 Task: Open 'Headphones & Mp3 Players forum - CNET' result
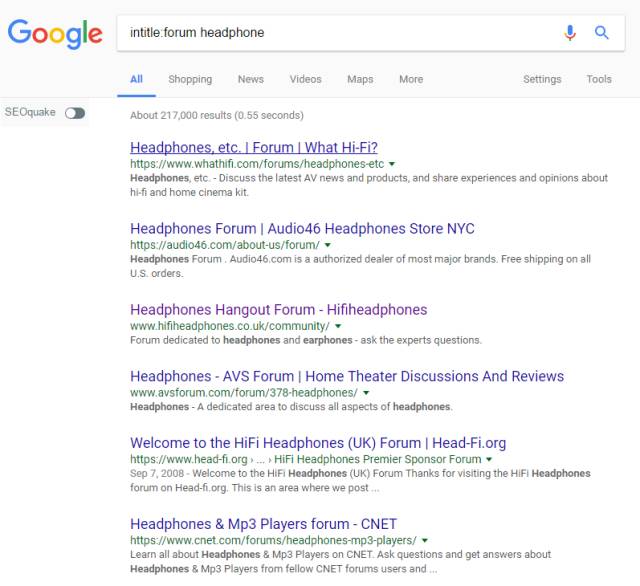(x=263, y=524)
